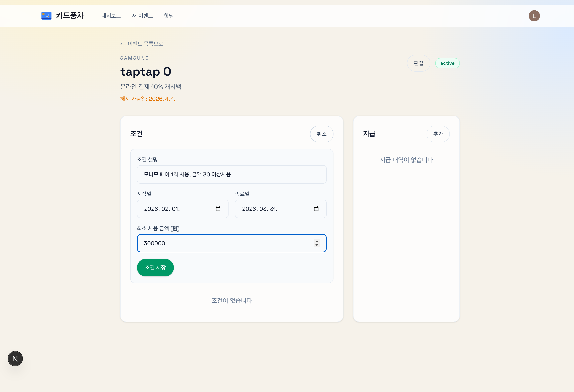Click the active status badge
The width and height of the screenshot is (574, 392).
tap(447, 63)
